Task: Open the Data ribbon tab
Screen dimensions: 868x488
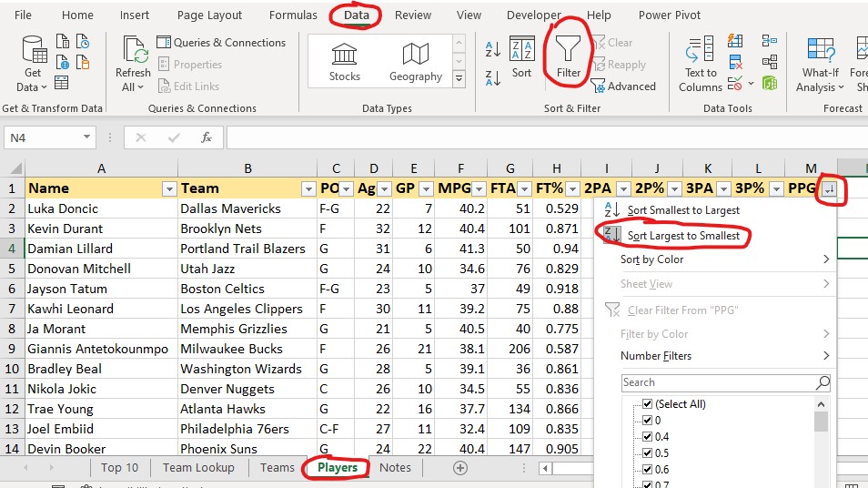Action: click(x=356, y=15)
